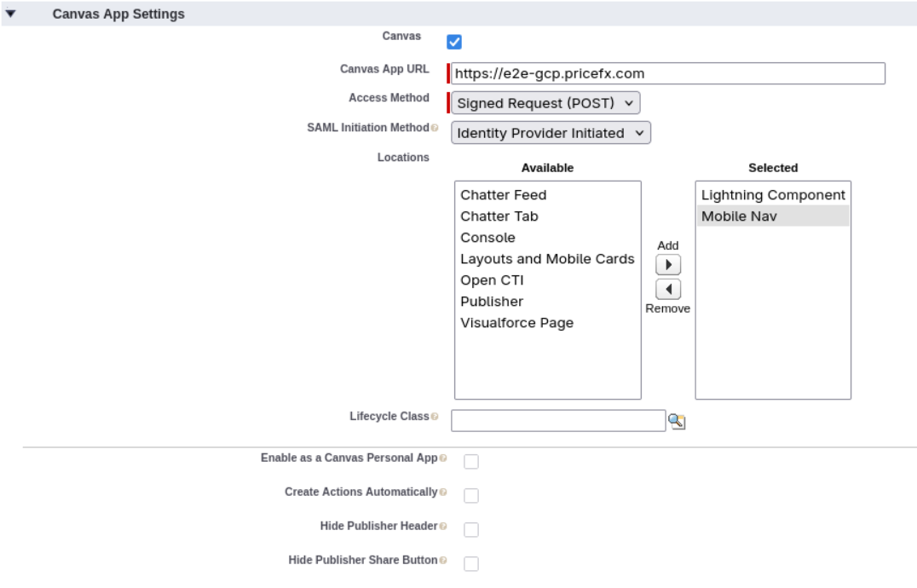Click help icon next to SAML Initiation Method
The height and width of the screenshot is (588, 917).
435,128
